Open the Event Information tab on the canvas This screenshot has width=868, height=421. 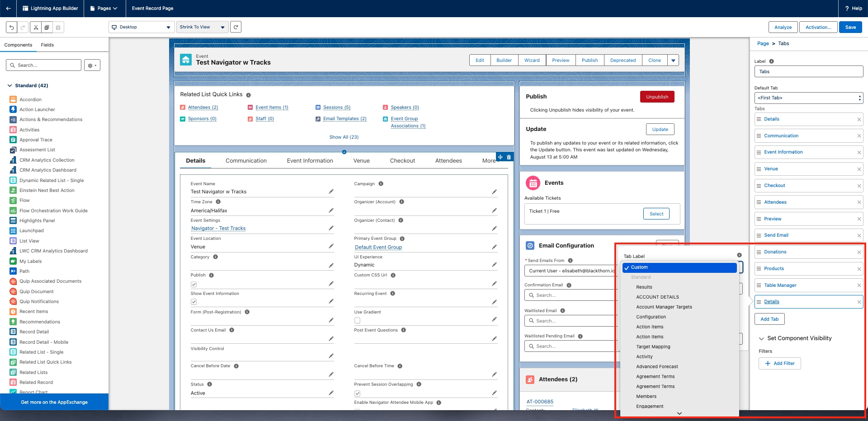pyautogui.click(x=310, y=161)
